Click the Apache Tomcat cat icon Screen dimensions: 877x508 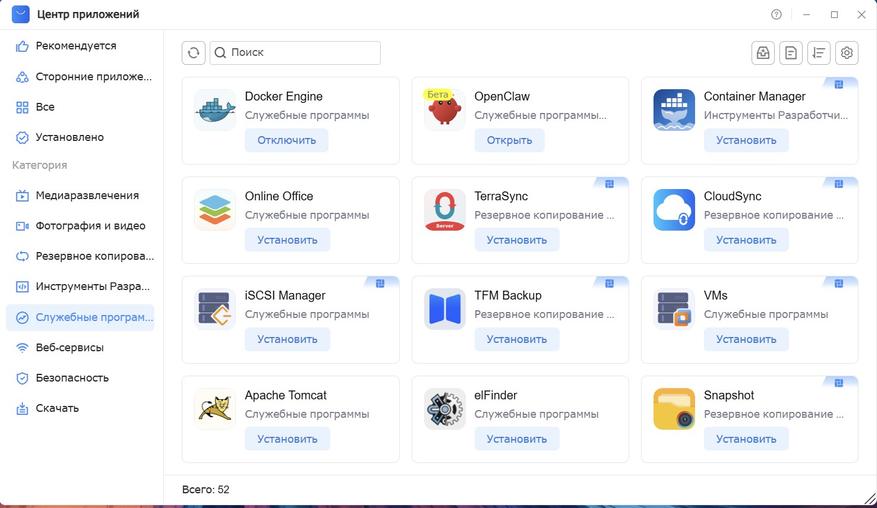pos(215,409)
